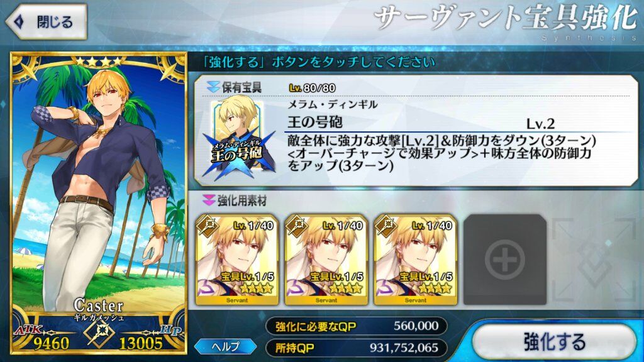Select the first Gilgamesh material card
644x362 pixels.
tap(237, 260)
